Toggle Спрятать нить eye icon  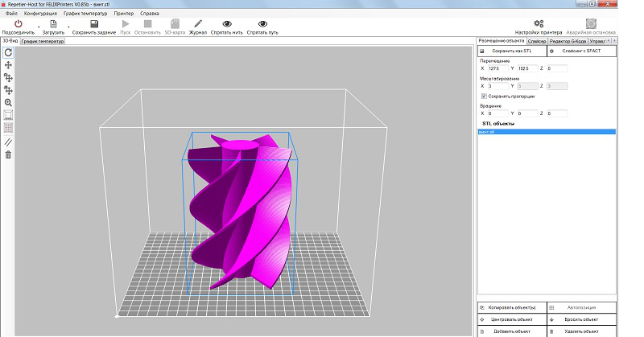point(227,24)
